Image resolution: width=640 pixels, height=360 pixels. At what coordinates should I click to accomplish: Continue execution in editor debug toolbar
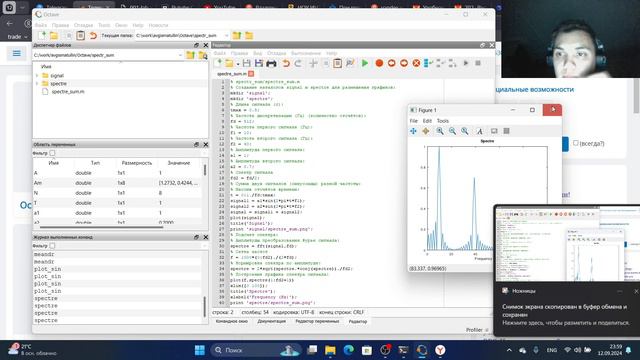click(x=466, y=63)
